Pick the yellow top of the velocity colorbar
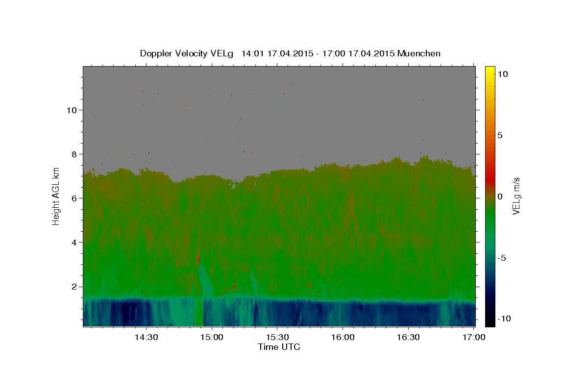The image size is (588, 392). [490, 70]
